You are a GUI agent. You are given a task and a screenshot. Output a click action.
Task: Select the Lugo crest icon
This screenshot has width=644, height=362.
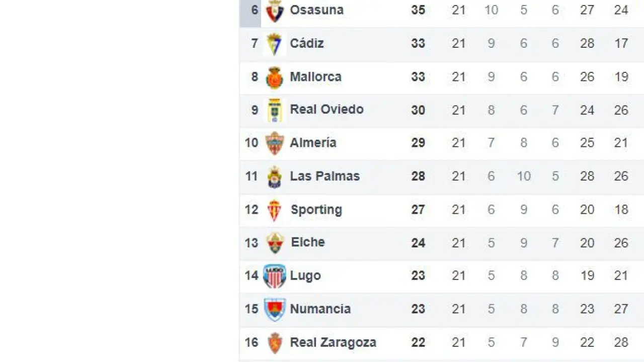point(274,276)
